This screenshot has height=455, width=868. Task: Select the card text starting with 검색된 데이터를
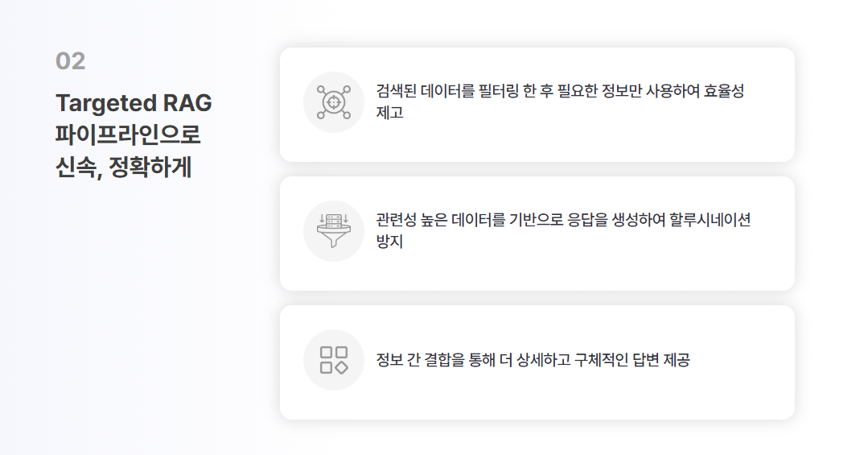point(560,101)
